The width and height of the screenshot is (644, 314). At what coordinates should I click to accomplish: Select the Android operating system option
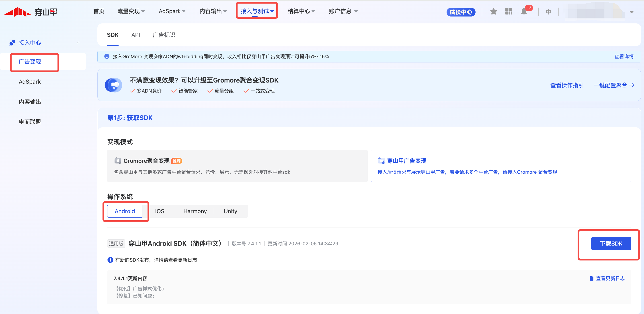pyautogui.click(x=125, y=211)
